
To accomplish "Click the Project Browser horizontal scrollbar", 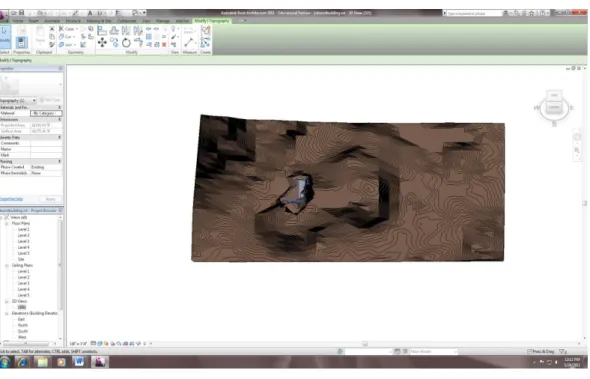I will [26, 344].
